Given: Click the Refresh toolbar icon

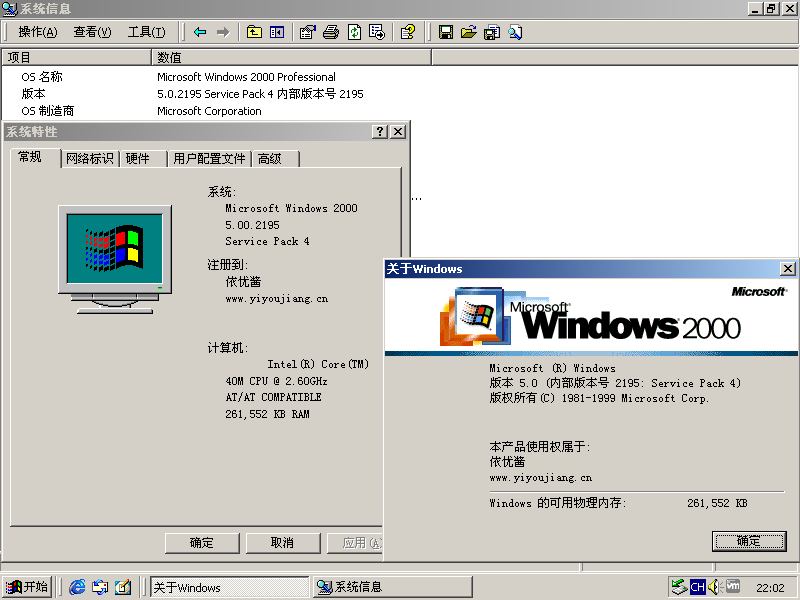Looking at the screenshot, I should (354, 32).
